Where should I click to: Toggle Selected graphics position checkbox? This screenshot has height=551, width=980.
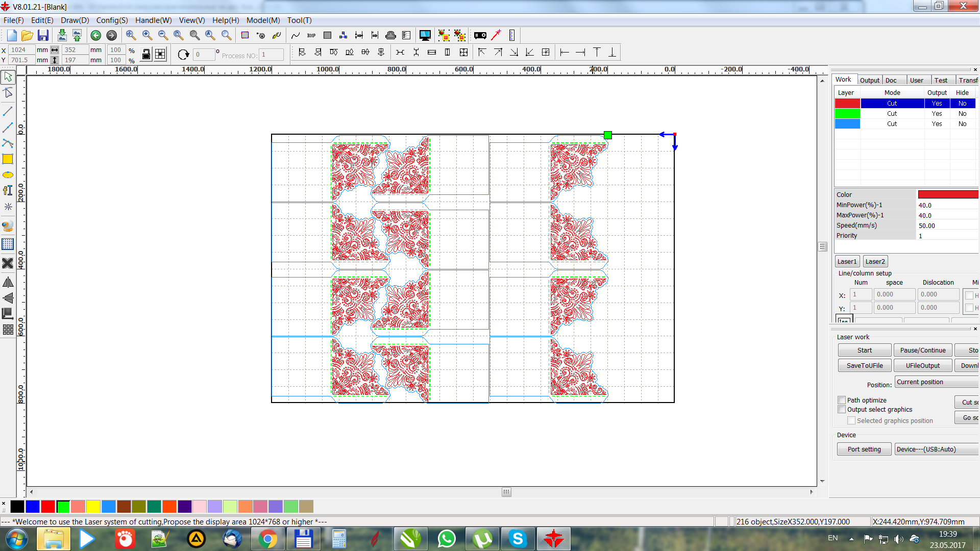click(x=851, y=420)
